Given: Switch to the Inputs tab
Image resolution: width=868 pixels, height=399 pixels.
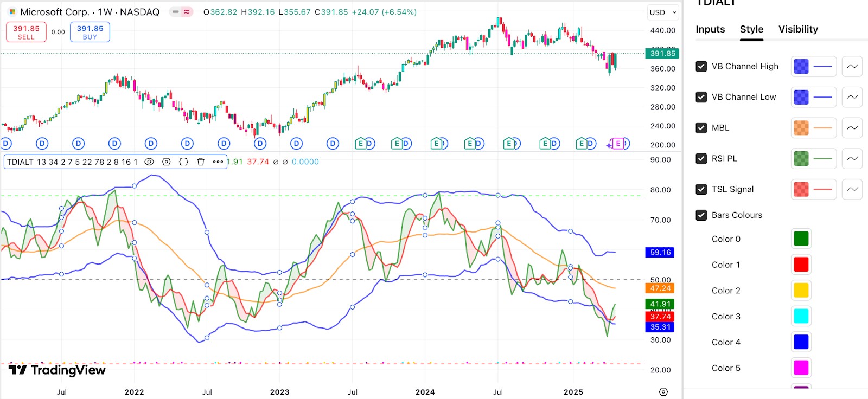Looking at the screenshot, I should coord(710,29).
